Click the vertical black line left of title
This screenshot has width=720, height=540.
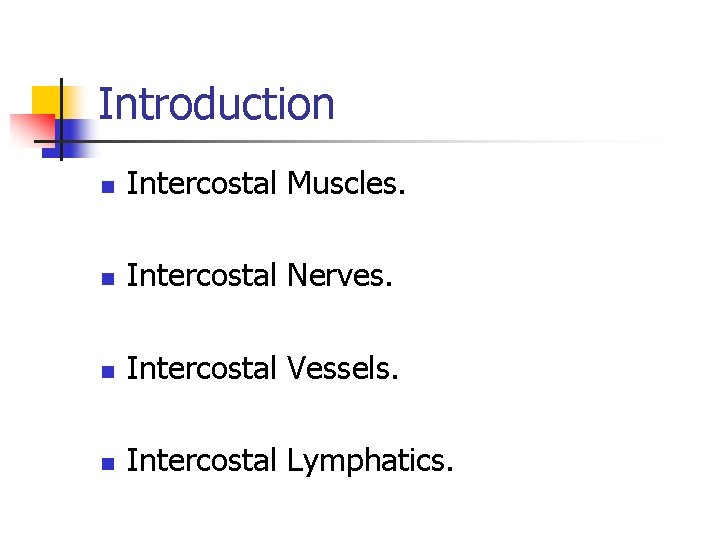(x=60, y=95)
